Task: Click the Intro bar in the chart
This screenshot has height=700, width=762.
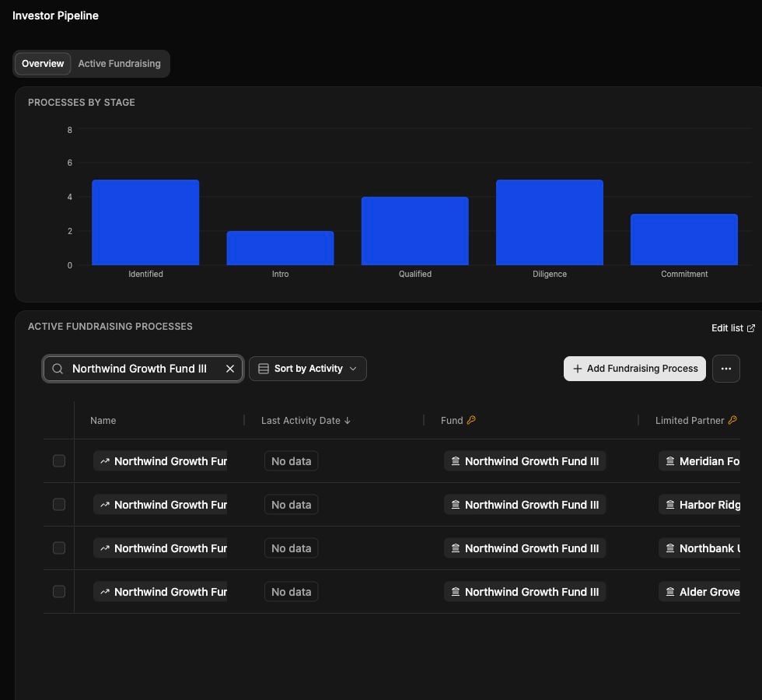Action: (x=280, y=248)
